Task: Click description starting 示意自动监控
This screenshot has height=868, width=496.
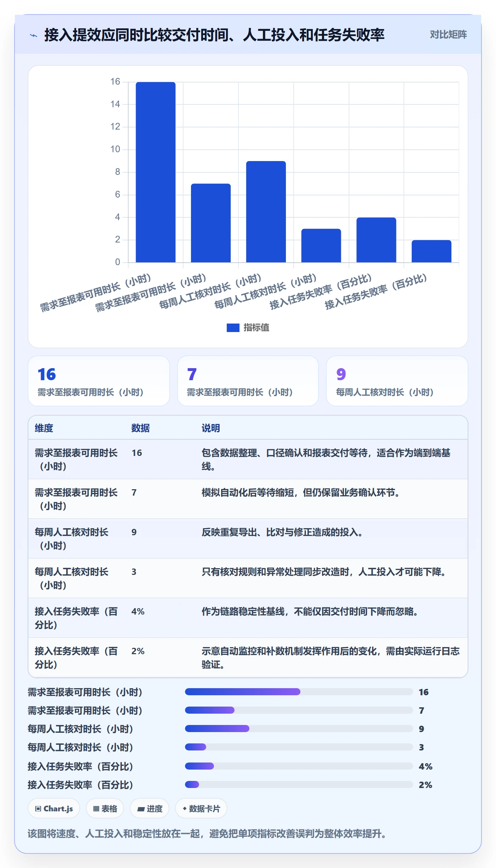Action: pyautogui.click(x=331, y=658)
